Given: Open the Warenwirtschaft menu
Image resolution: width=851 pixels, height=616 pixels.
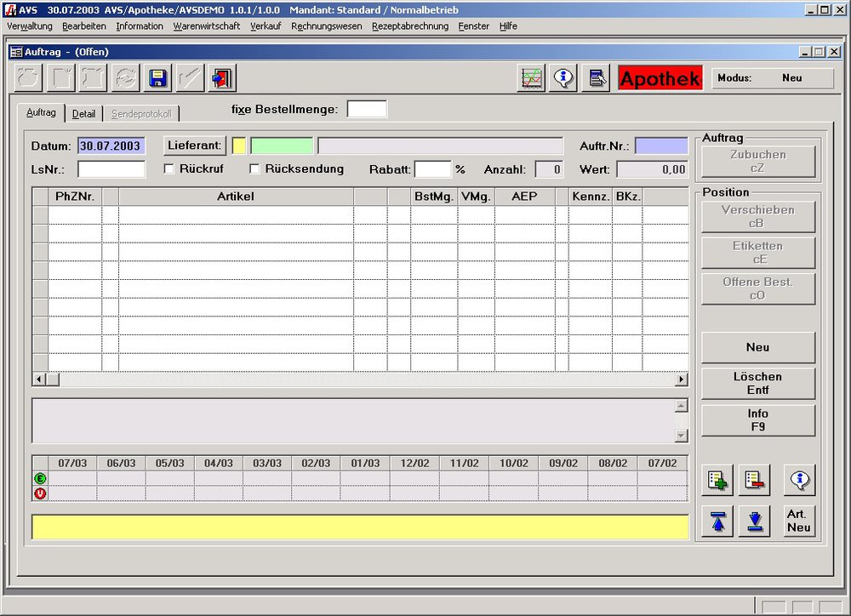Looking at the screenshot, I should coord(206,26).
